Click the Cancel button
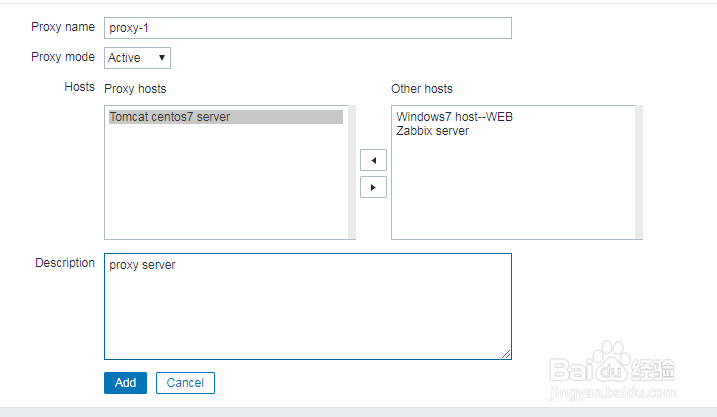The image size is (717, 417). [x=185, y=383]
